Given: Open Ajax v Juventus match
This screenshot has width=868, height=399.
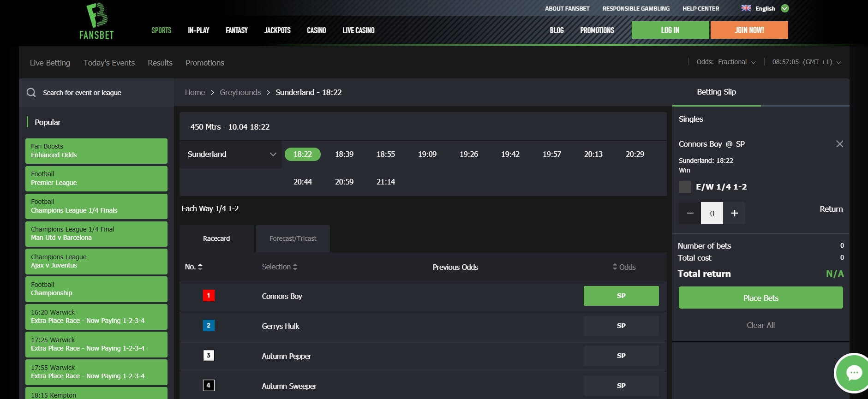Looking at the screenshot, I should 96,262.
